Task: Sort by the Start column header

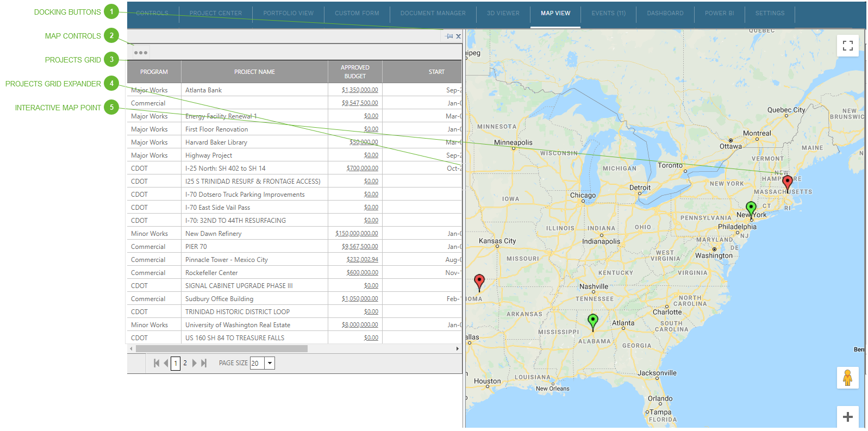Action: 422,72
